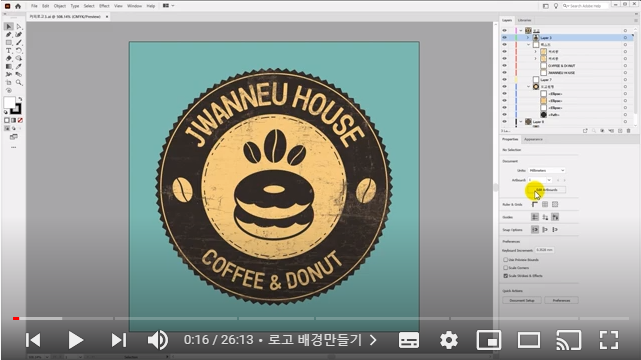Open the Artboard number dropdown
This screenshot has height=360, width=641.
click(540, 180)
